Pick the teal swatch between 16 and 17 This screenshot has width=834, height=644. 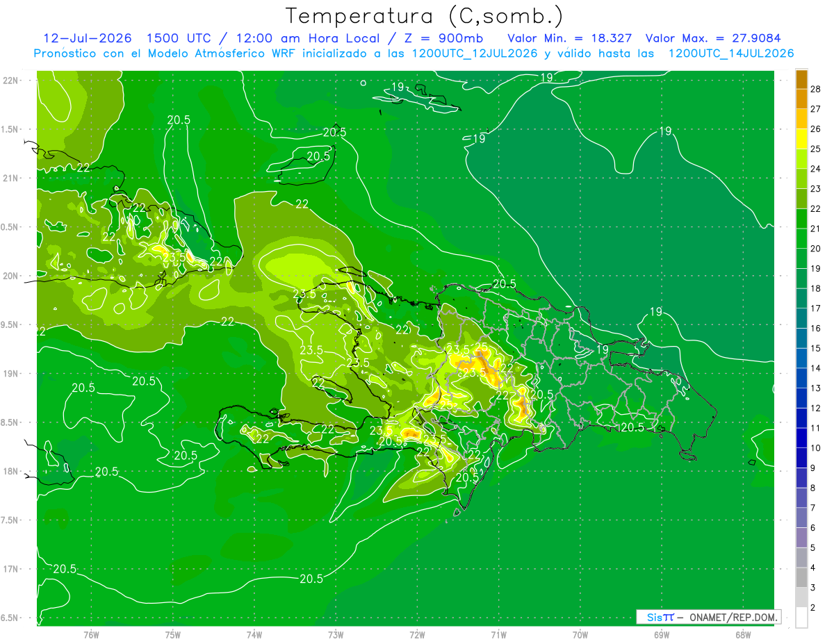pos(801,318)
